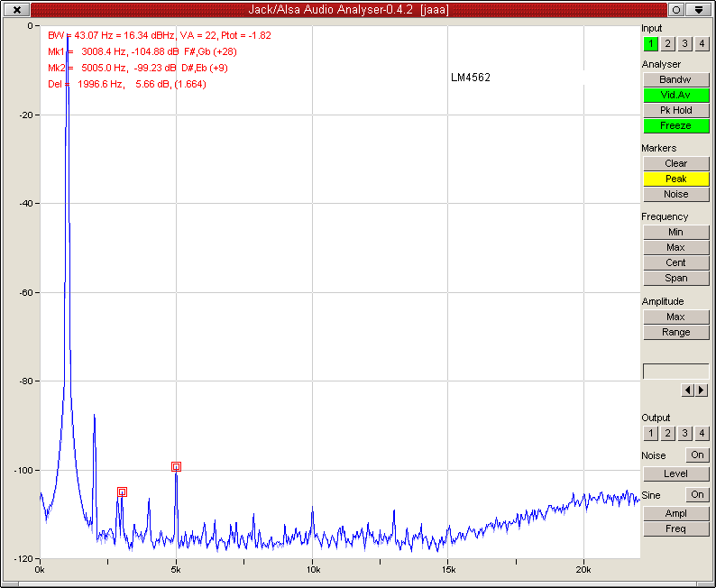Click the Bandw analyser button
Viewport: 716px width, 588px height.
point(675,79)
